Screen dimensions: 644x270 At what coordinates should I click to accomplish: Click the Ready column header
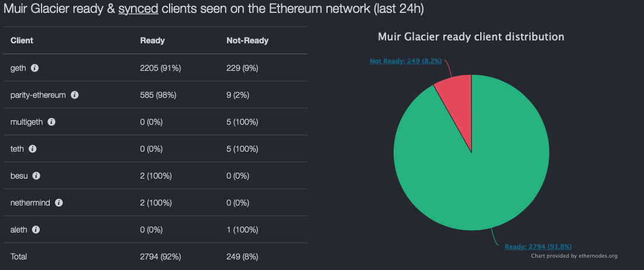click(x=152, y=40)
